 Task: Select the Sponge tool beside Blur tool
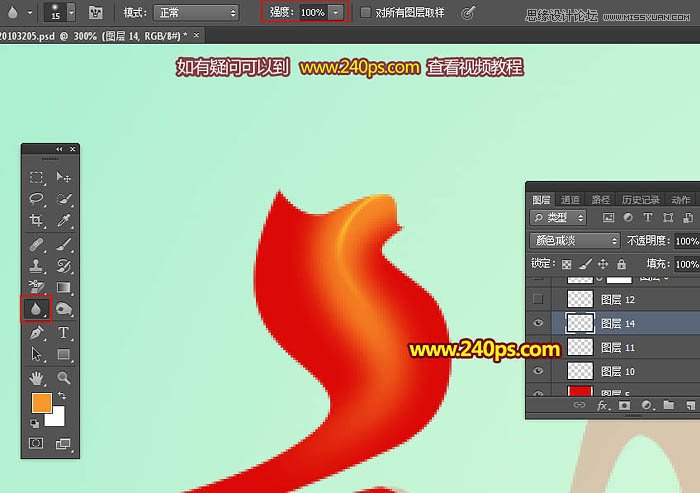[x=63, y=309]
